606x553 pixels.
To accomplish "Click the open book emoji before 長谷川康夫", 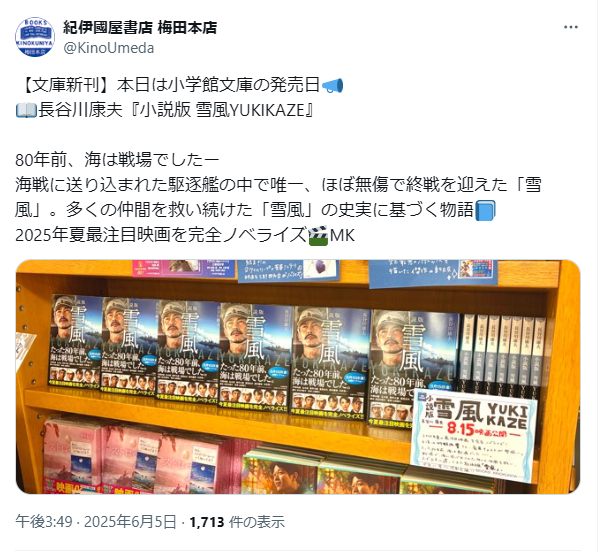I will [26, 111].
